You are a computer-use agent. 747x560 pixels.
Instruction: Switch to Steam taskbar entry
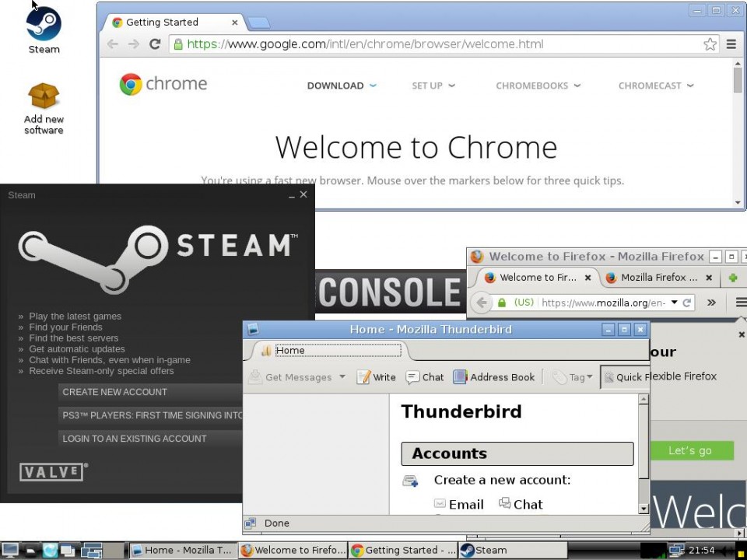pos(512,551)
